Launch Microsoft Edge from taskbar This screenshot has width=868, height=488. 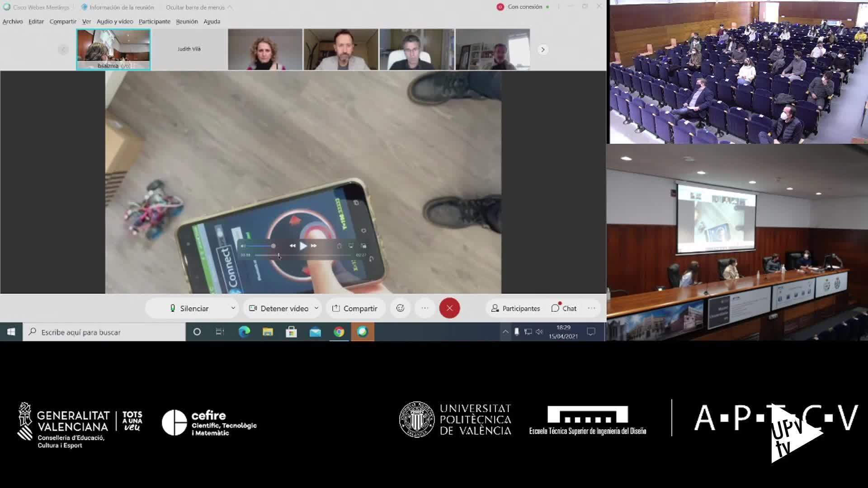click(244, 332)
